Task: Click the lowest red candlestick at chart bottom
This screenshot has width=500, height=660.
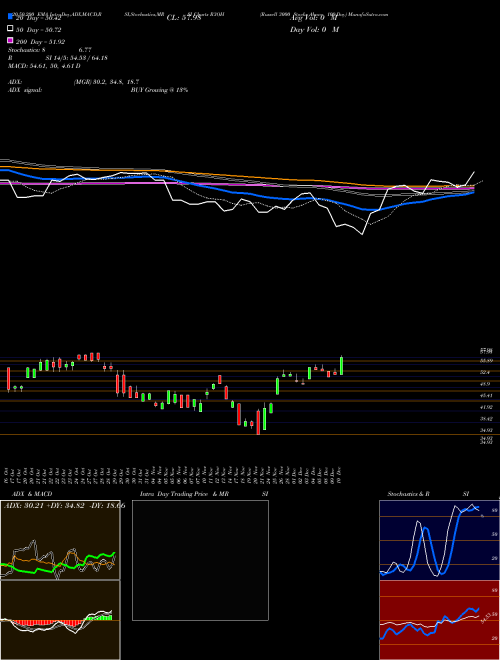Action: 258,422
